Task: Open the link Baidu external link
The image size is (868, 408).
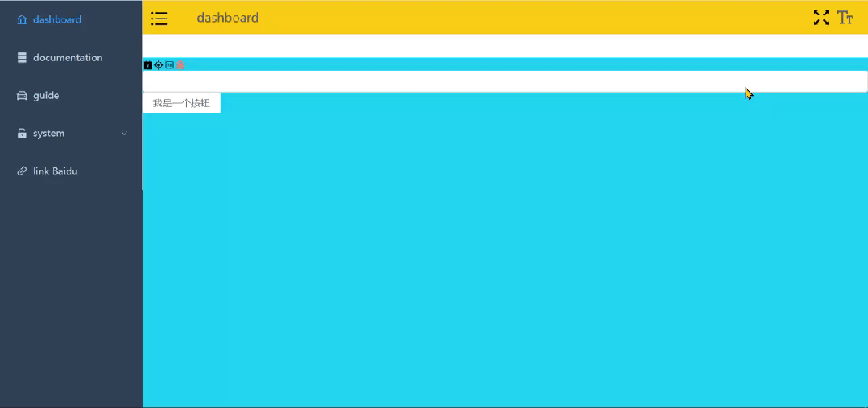Action: pos(55,171)
